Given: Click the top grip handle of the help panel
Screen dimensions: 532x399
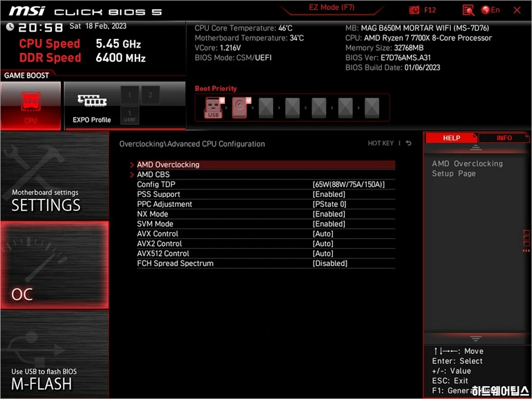Looking at the screenshot, I should (476, 148).
